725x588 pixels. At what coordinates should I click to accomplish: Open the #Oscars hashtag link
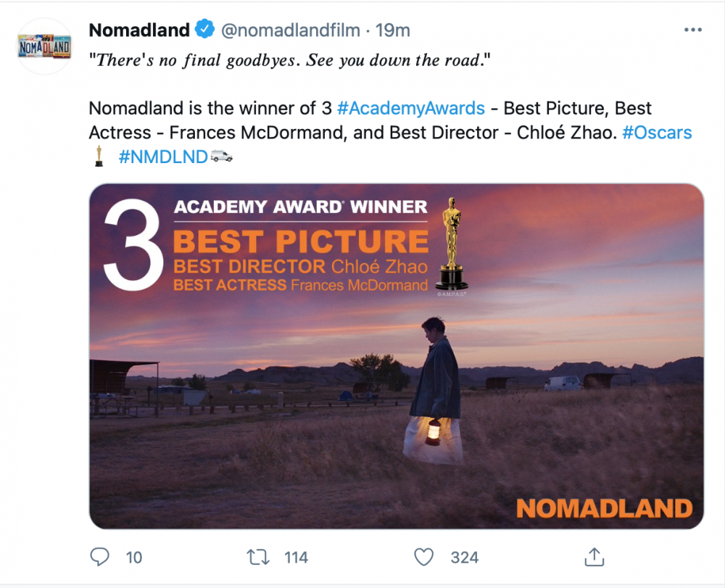click(x=657, y=133)
